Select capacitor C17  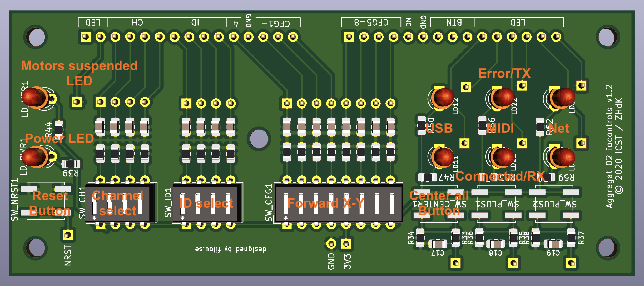438,244
